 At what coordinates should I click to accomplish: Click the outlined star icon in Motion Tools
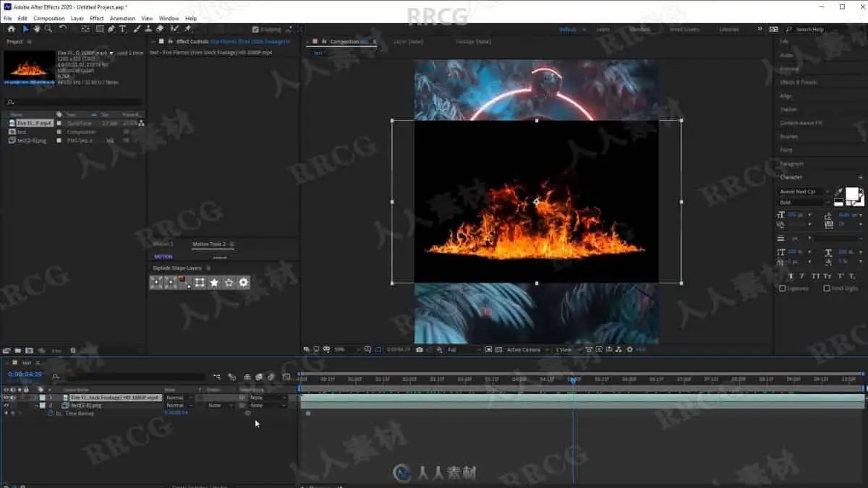click(229, 283)
